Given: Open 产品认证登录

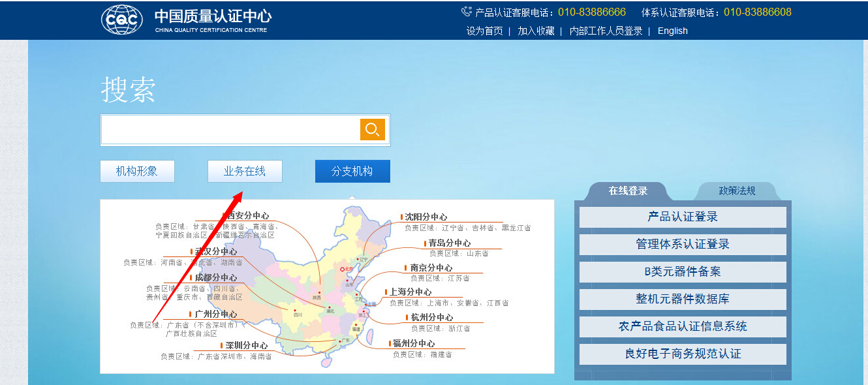Looking at the screenshot, I should click(x=683, y=217).
